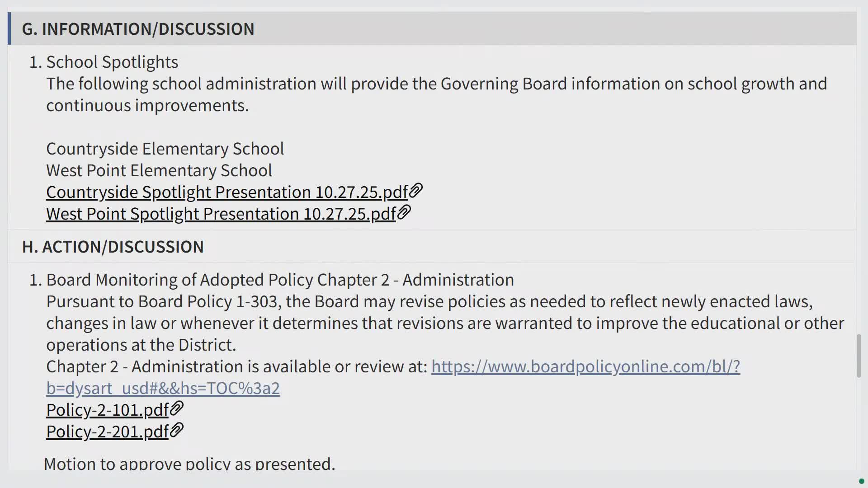The height and width of the screenshot is (488, 868).
Task: Open Countryside Spotlight Presentation 10.27.25.pdf
Action: pyautogui.click(x=227, y=192)
